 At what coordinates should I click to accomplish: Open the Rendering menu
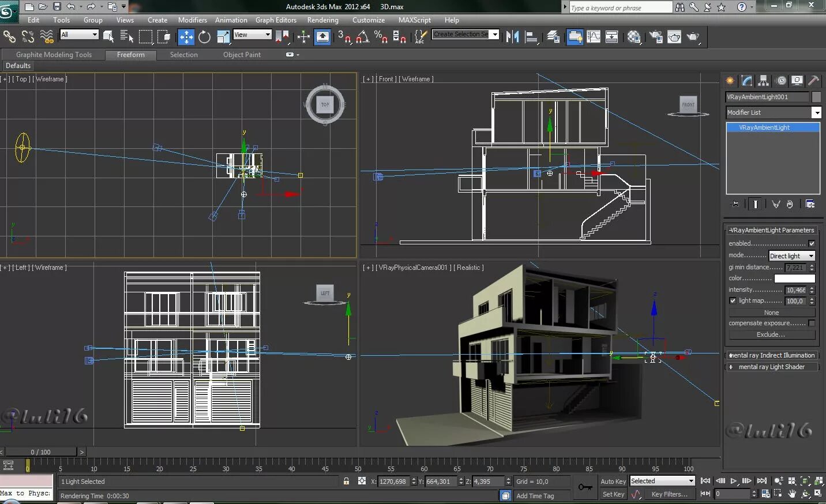[322, 20]
